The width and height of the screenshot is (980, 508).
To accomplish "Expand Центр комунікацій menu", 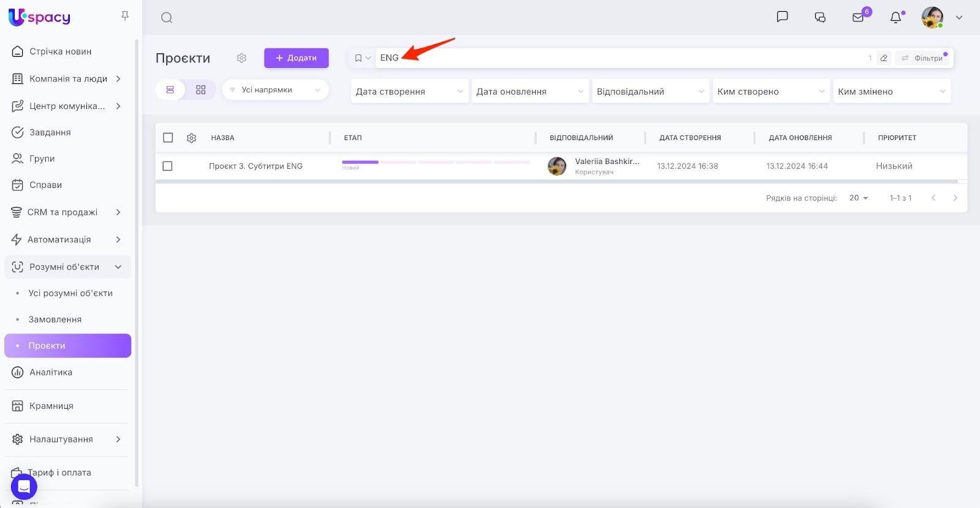I will 68,106.
